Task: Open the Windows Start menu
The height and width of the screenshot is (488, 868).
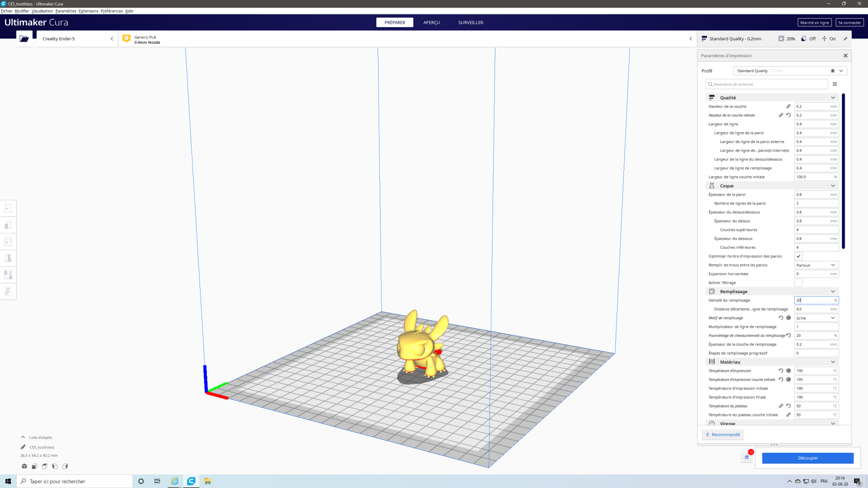Action: pos(8,481)
